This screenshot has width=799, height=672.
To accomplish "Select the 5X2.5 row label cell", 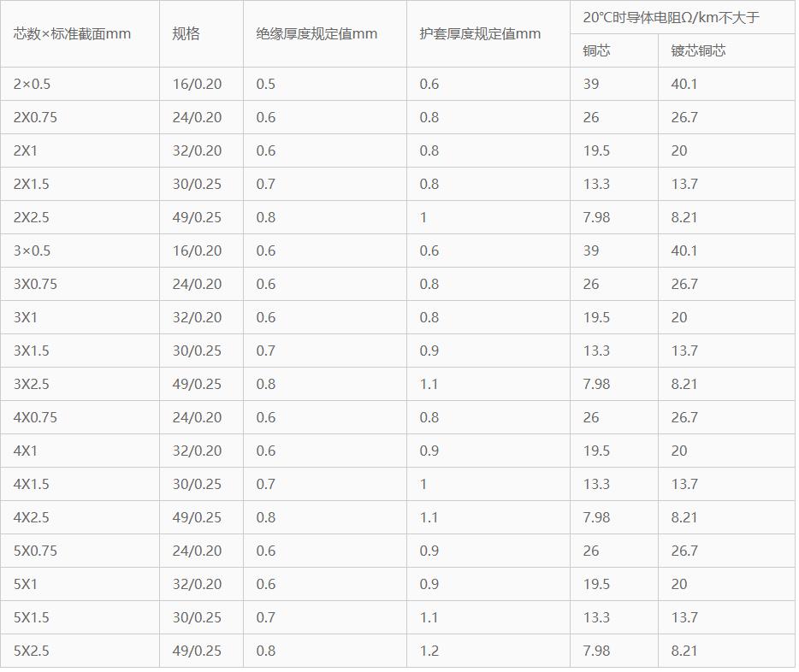I will [x=32, y=651].
